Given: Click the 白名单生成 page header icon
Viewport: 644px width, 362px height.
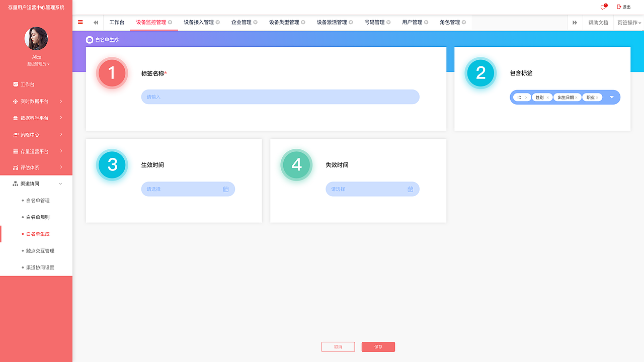Looking at the screenshot, I should pyautogui.click(x=90, y=40).
